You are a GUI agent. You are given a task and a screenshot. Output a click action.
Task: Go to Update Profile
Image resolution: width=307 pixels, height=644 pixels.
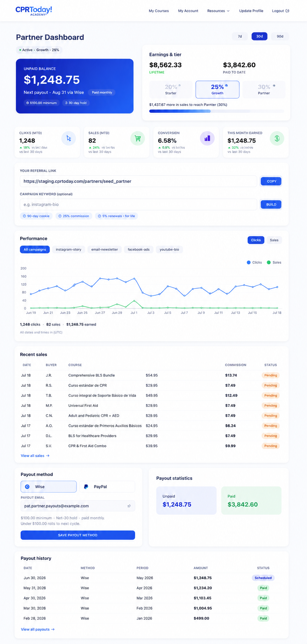(251, 11)
